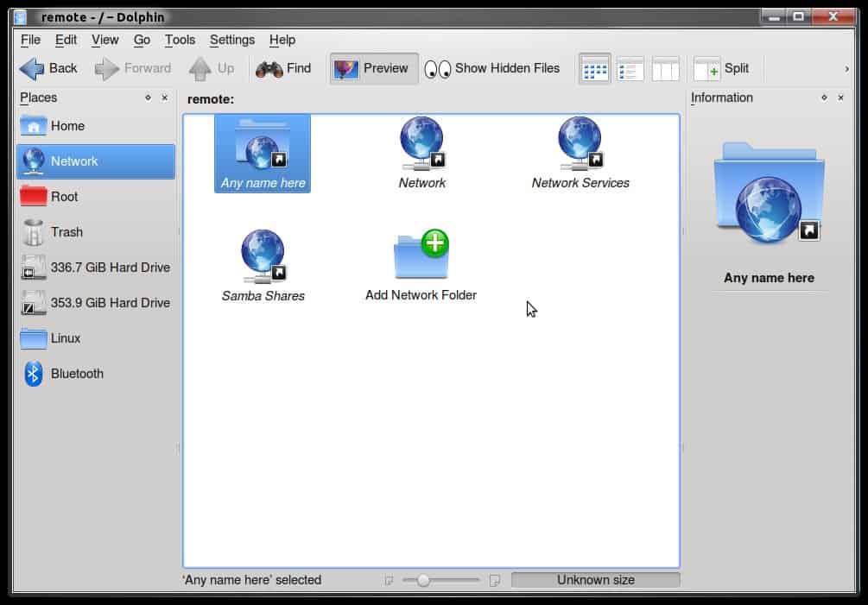The image size is (868, 605).
Task: Click the Dolphin window title icon
Action: (21, 17)
